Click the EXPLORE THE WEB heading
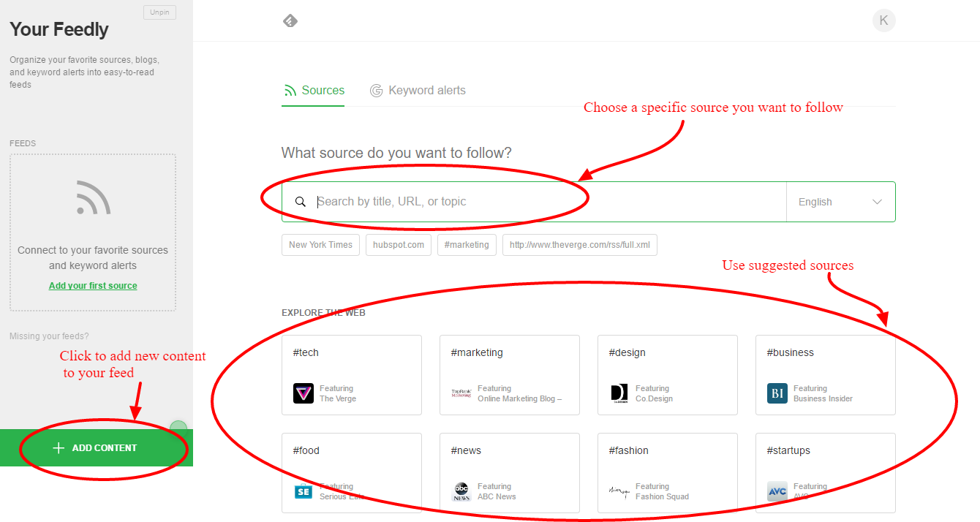Screen dimensions: 980x522 pyautogui.click(x=323, y=313)
